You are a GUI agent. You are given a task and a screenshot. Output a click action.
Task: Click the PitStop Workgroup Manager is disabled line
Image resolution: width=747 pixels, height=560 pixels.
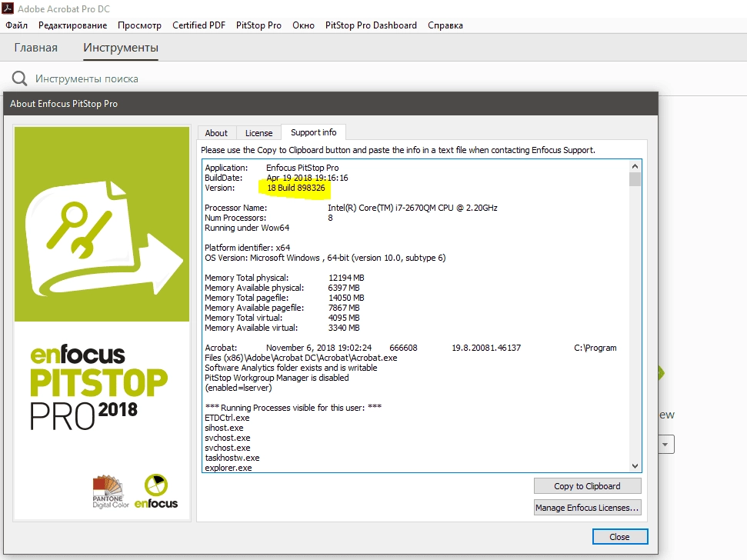[277, 378]
